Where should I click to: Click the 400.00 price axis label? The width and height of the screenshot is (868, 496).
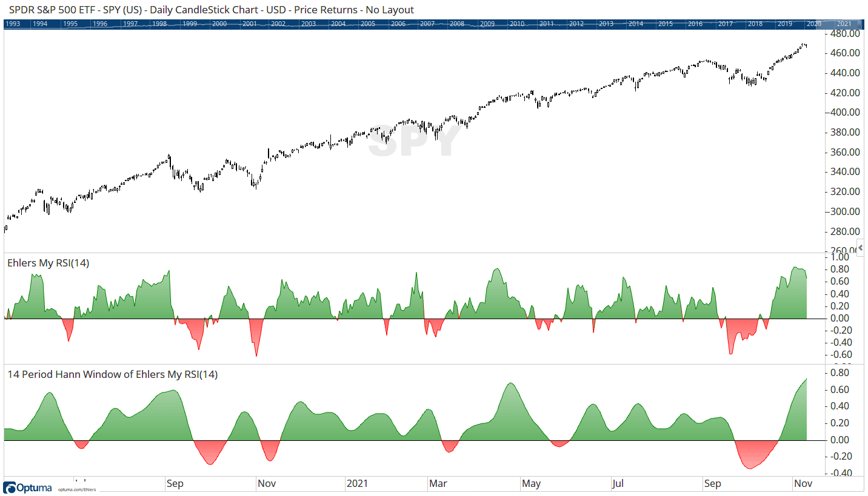844,113
